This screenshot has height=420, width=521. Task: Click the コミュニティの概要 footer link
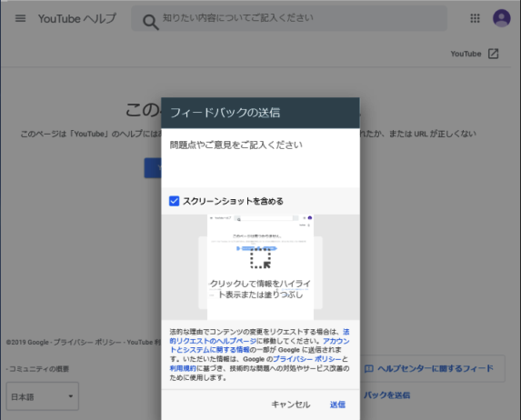pos(39,369)
